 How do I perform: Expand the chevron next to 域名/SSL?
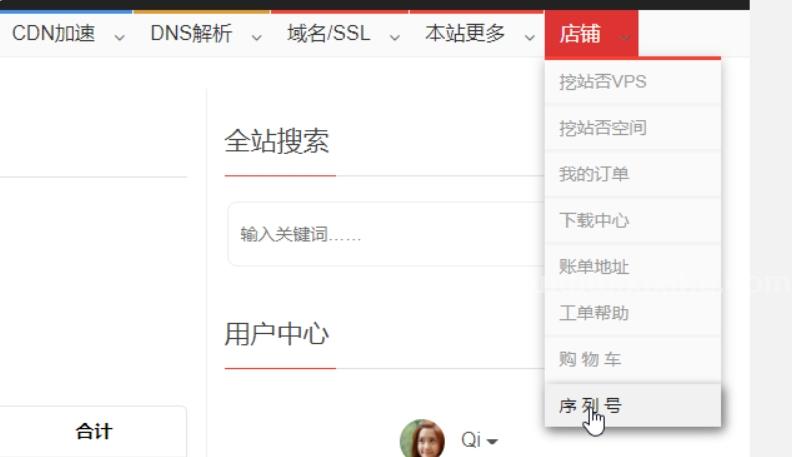(394, 36)
